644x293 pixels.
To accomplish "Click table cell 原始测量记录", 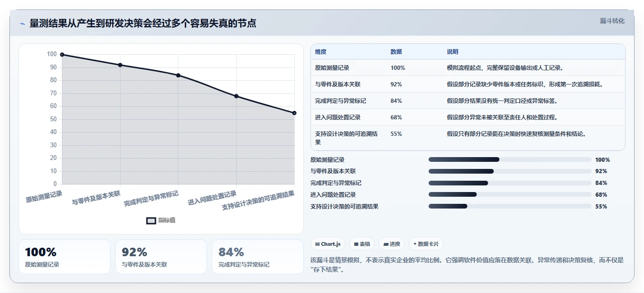I will pyautogui.click(x=332, y=68).
